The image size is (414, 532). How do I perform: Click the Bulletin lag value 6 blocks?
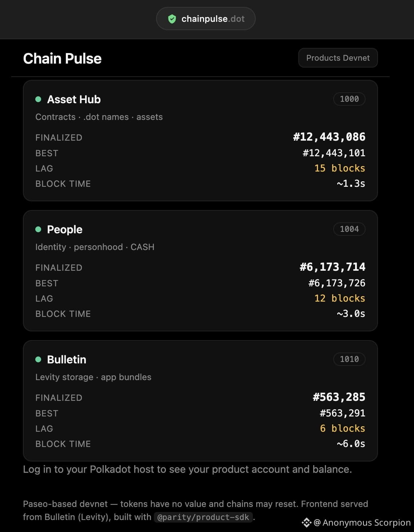pyautogui.click(x=342, y=428)
